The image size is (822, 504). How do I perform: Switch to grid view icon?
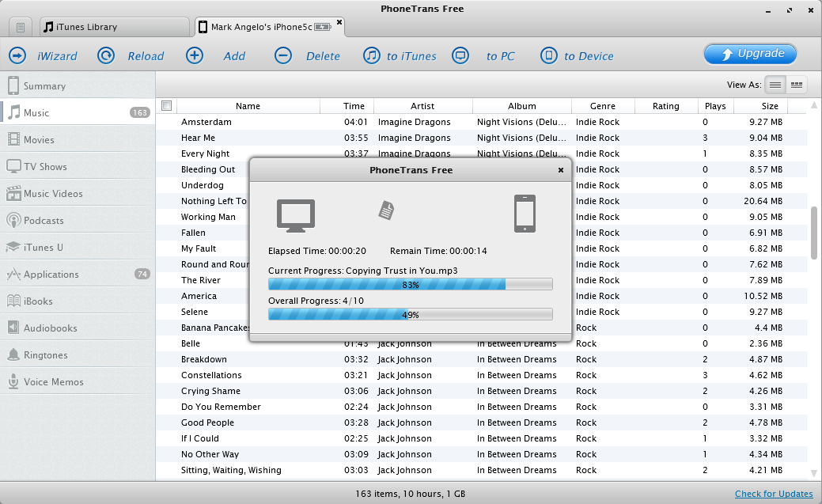point(797,85)
